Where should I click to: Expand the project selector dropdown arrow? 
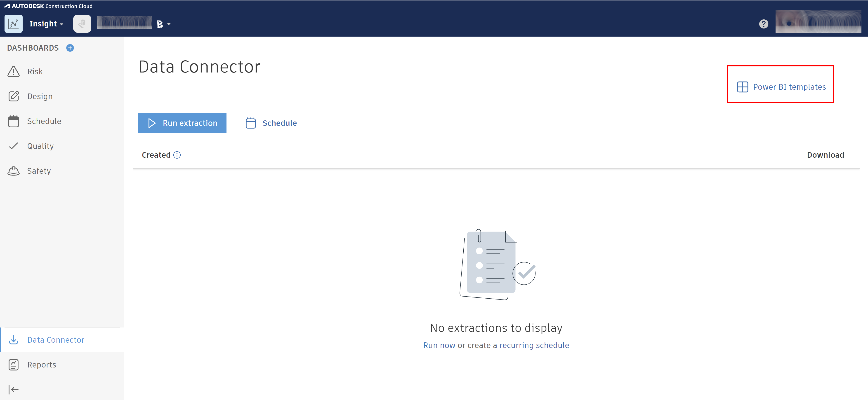[x=169, y=24]
